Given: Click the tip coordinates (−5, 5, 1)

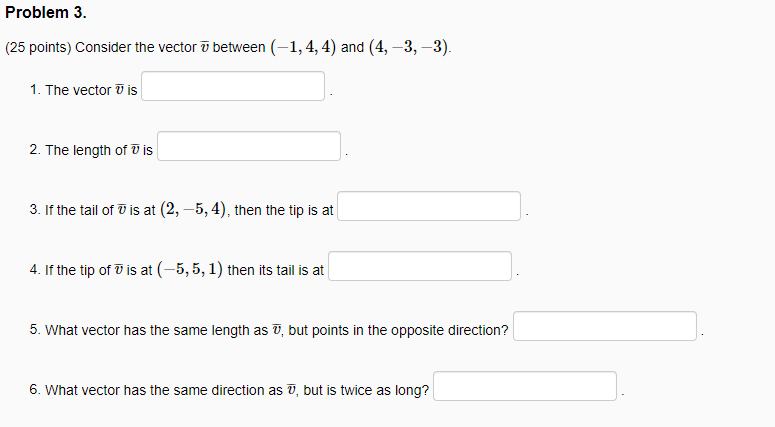Looking at the screenshot, I should coord(190,269).
